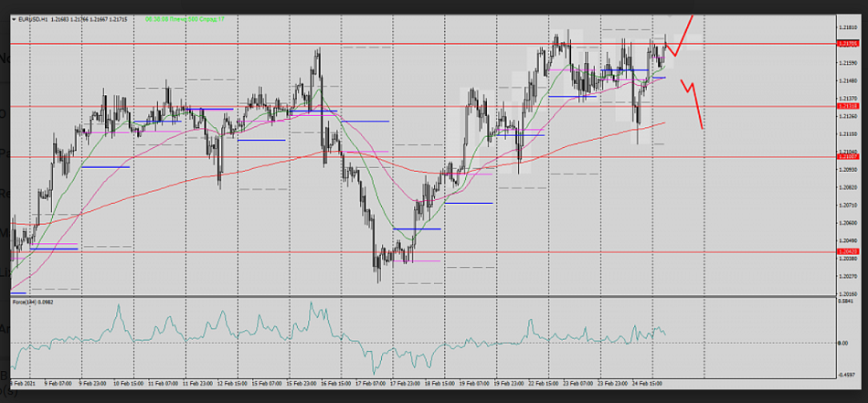
Task: Click the 17 Feb 23:00 time axis label
Action: 408,384
